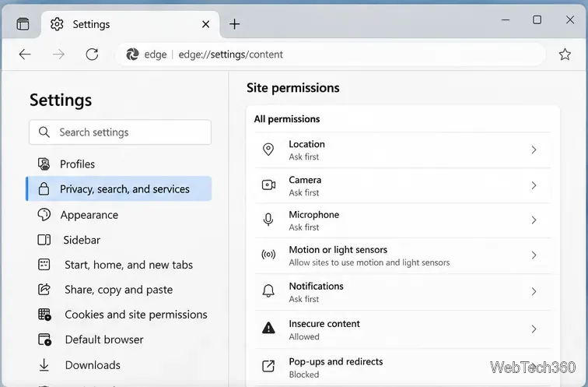Click the Share, copy and paste icon
Screen dimensions: 588x387
click(44, 289)
